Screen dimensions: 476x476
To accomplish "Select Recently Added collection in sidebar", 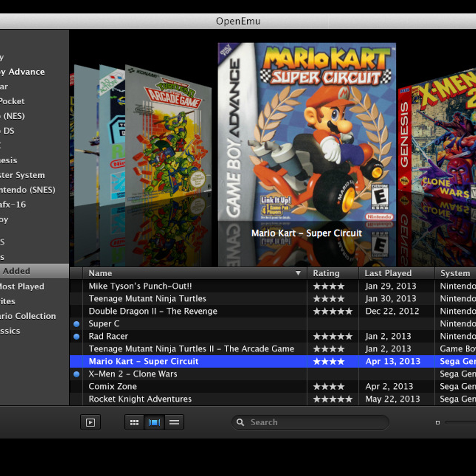I will [35, 271].
